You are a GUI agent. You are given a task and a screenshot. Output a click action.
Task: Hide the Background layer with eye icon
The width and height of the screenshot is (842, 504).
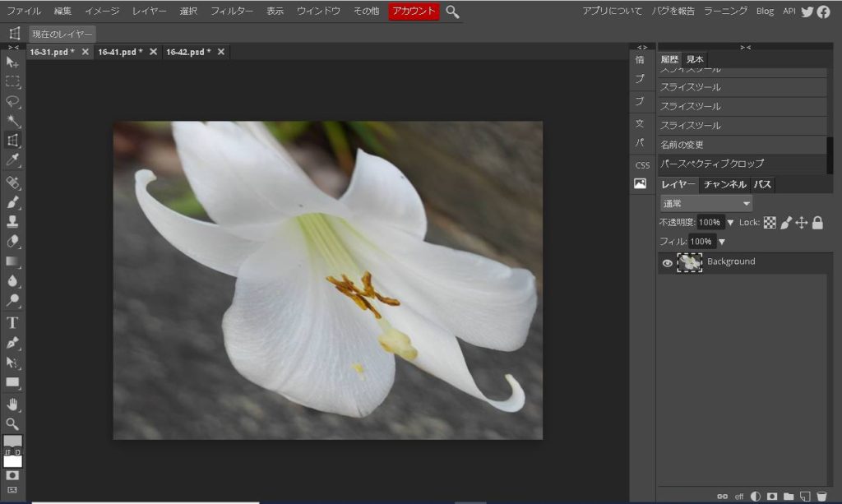click(x=668, y=263)
